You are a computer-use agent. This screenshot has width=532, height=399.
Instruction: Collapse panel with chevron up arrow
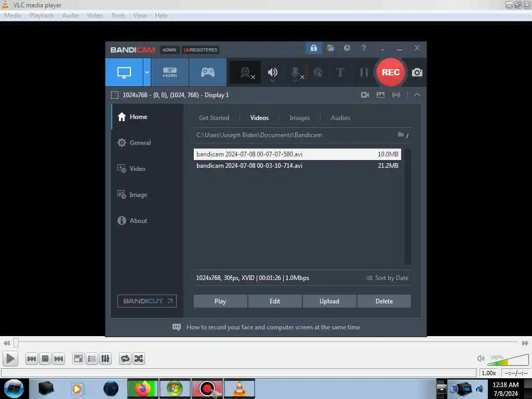point(417,95)
